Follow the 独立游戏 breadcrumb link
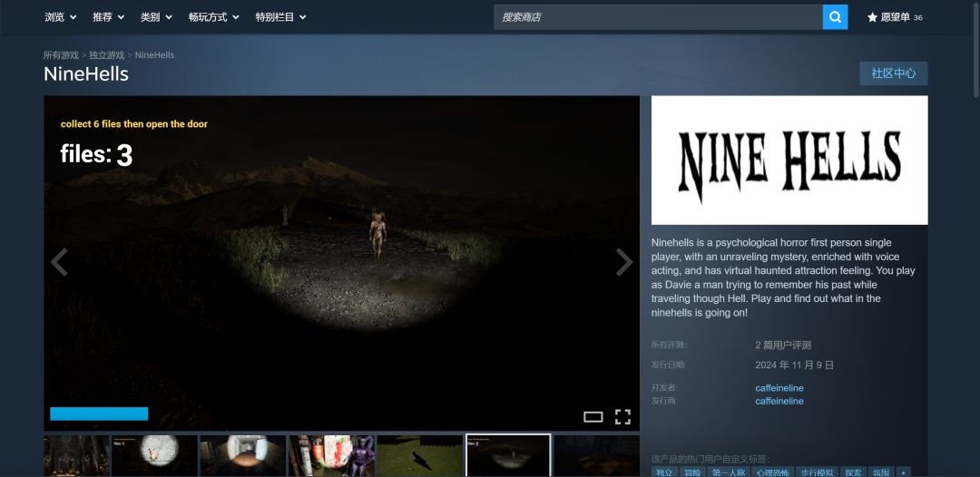Viewport: 980px width, 477px height. (x=107, y=55)
